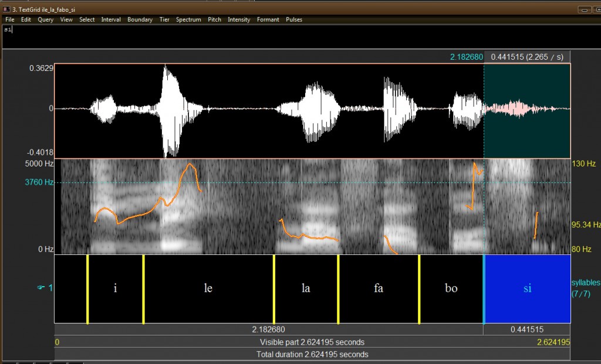Select the 'la' syllable interval
The image size is (601, 364).
click(306, 288)
